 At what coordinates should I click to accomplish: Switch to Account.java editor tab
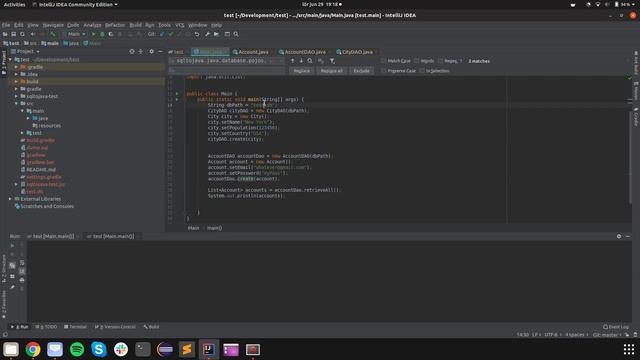(253, 52)
